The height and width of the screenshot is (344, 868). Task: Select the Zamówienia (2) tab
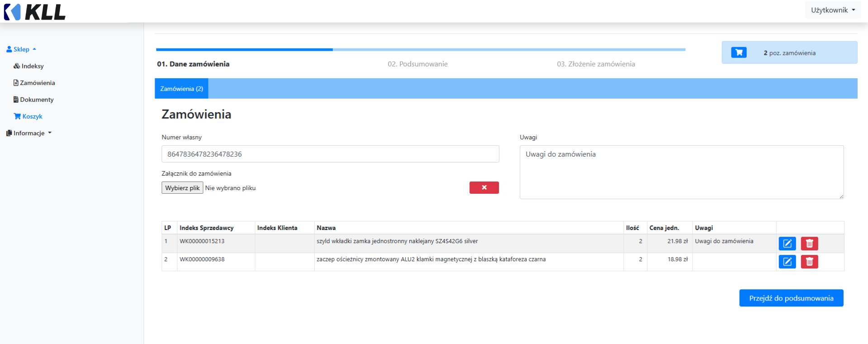point(181,89)
